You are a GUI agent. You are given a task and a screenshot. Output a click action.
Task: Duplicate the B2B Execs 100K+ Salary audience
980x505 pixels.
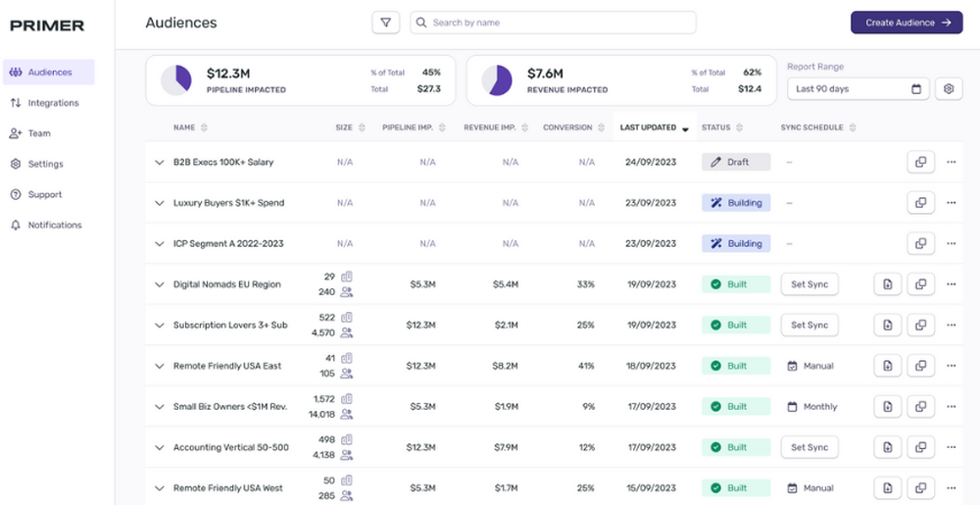tap(920, 162)
